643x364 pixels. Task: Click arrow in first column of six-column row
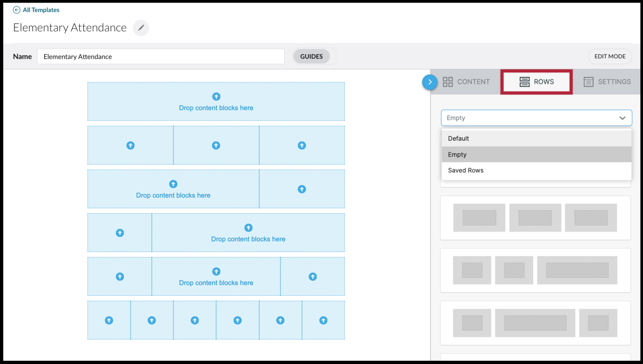click(109, 320)
